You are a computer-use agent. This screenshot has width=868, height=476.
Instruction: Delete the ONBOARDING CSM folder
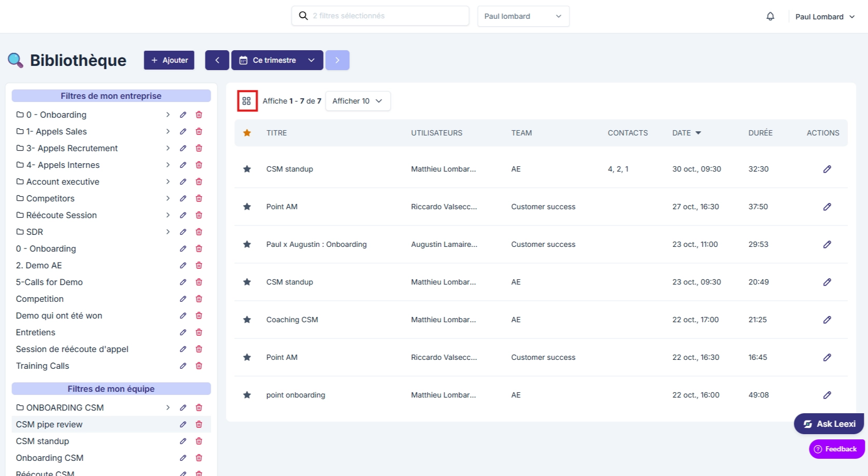click(x=199, y=407)
